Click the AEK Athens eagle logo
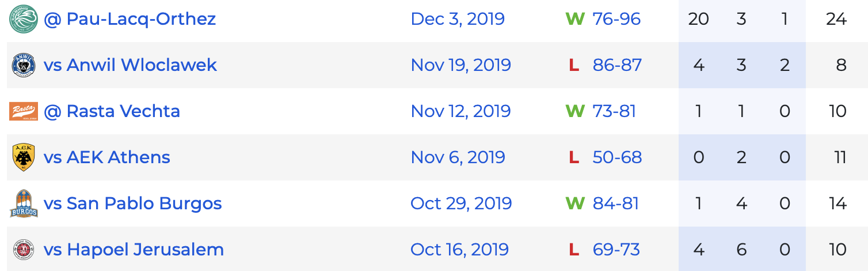 coord(24,157)
